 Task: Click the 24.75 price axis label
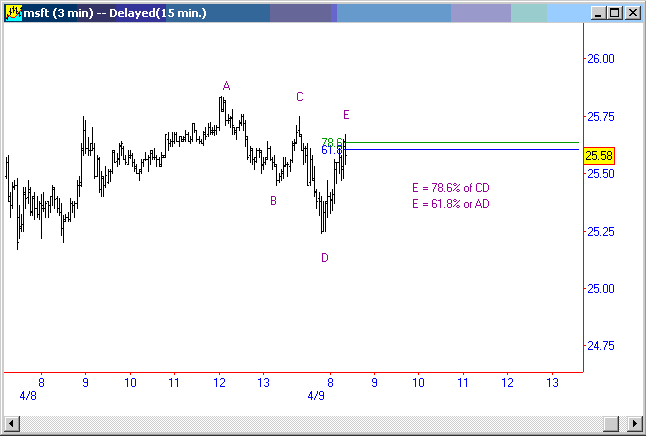[x=600, y=346]
